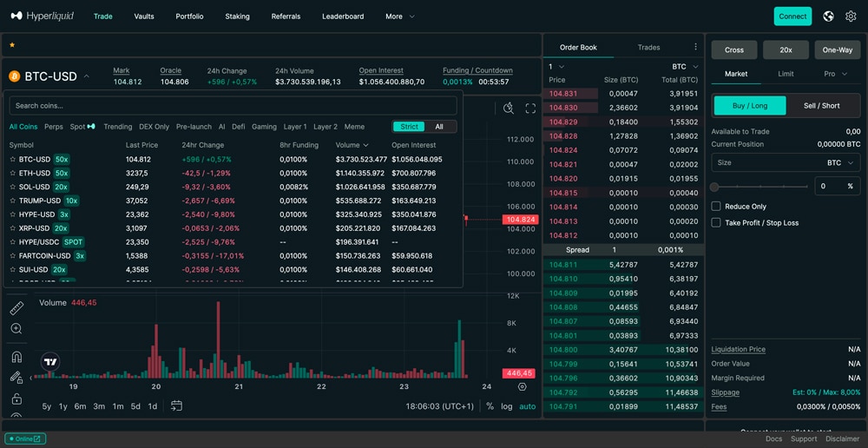Image resolution: width=868 pixels, height=448 pixels.
Task: Go to the Vaults page
Action: tap(144, 16)
